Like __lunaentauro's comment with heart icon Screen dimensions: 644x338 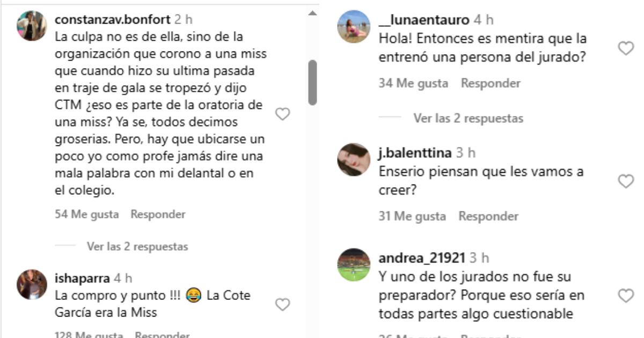626,48
